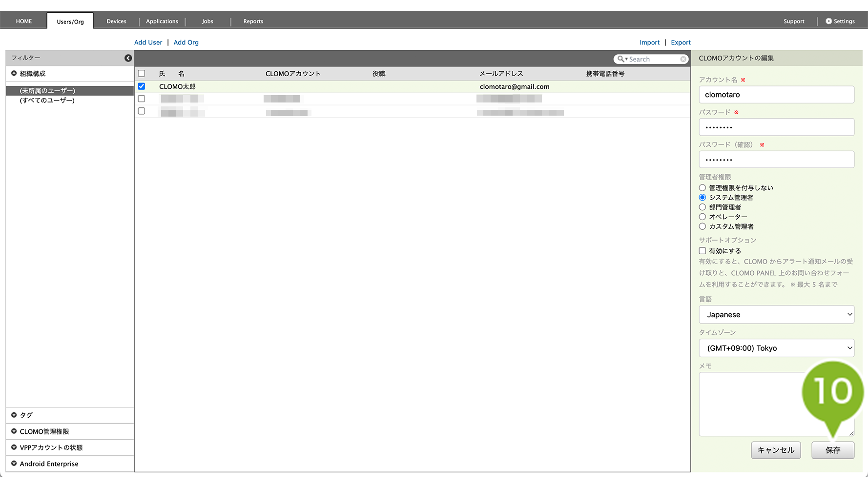This screenshot has width=868, height=488.
Task: Select 部門管理者 radio button
Action: tap(703, 207)
